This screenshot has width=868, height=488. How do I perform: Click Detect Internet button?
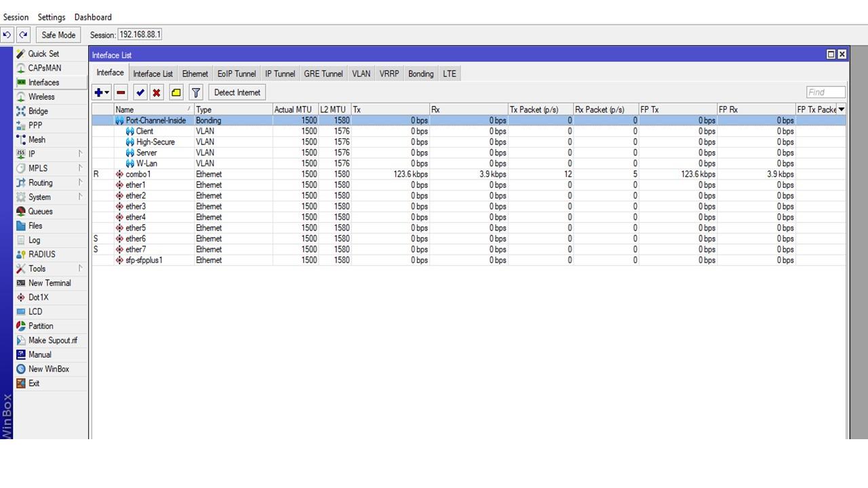click(x=237, y=93)
